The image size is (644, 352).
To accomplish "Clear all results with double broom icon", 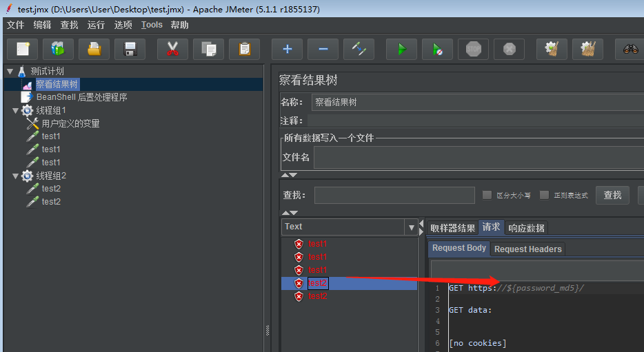I will point(587,49).
